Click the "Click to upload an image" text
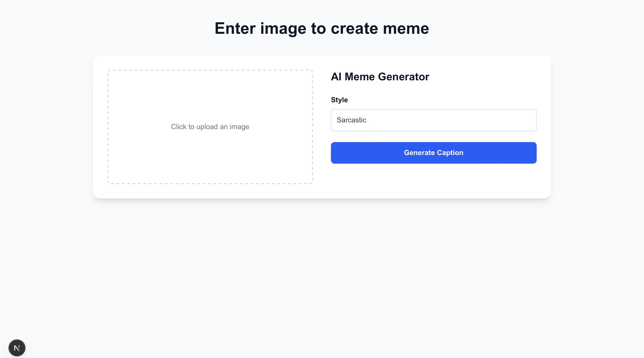 pyautogui.click(x=210, y=127)
